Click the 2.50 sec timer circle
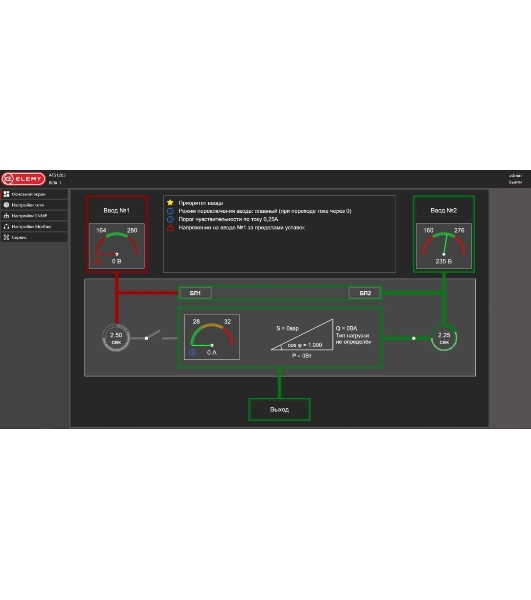This screenshot has width=531, height=600. pyautogui.click(x=116, y=338)
